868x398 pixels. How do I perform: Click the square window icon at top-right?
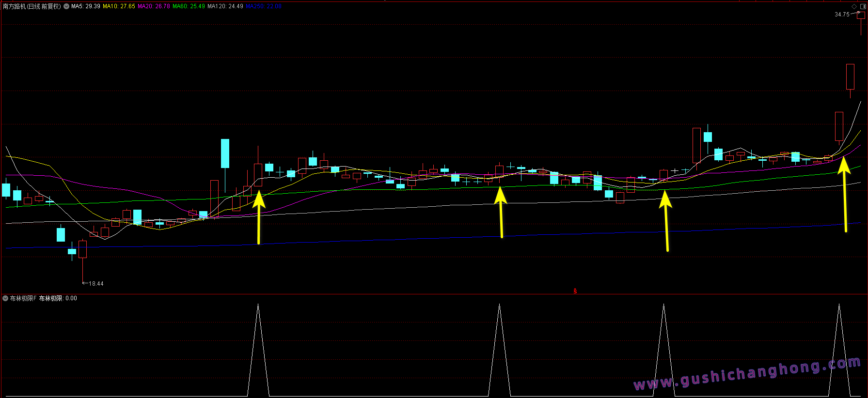pos(863,6)
